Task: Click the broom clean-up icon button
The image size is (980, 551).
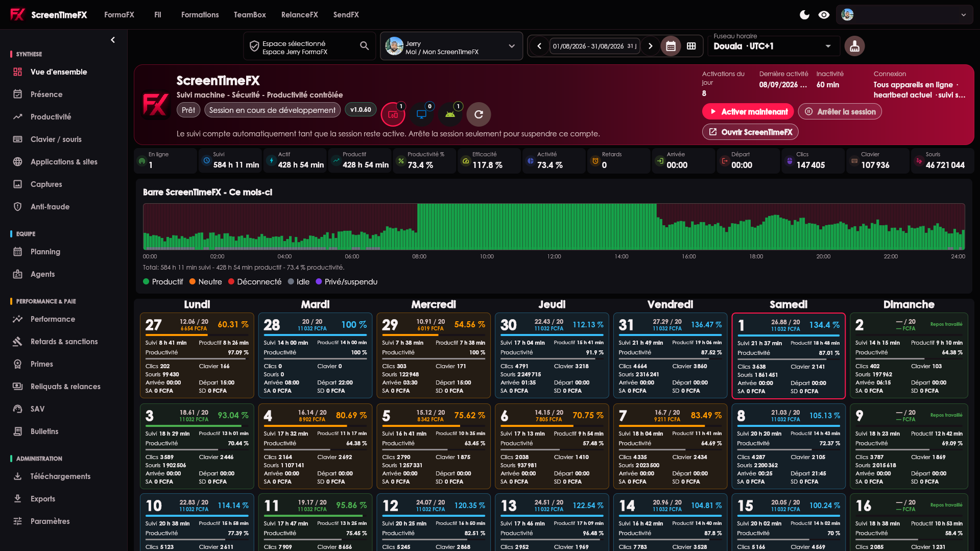Action: [x=854, y=46]
